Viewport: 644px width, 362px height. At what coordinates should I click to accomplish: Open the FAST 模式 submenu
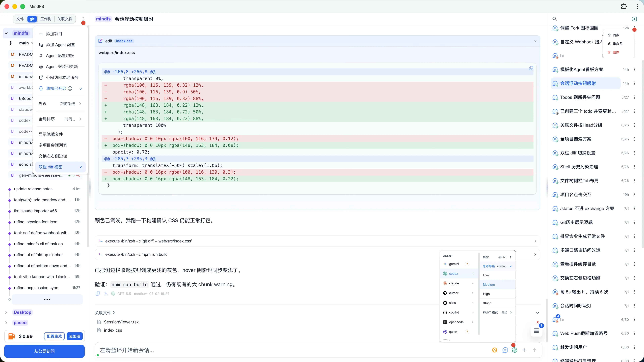(497, 313)
